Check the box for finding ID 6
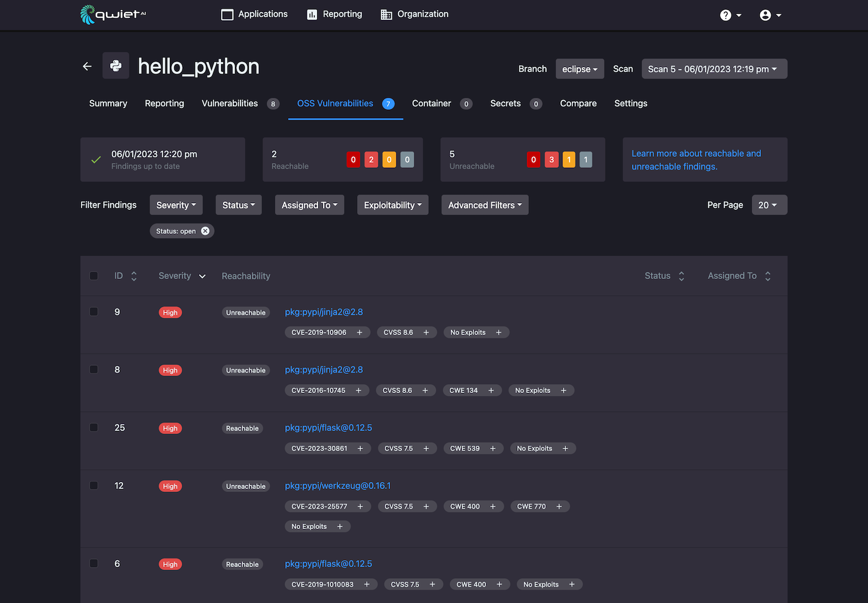The image size is (868, 603). coord(94,563)
